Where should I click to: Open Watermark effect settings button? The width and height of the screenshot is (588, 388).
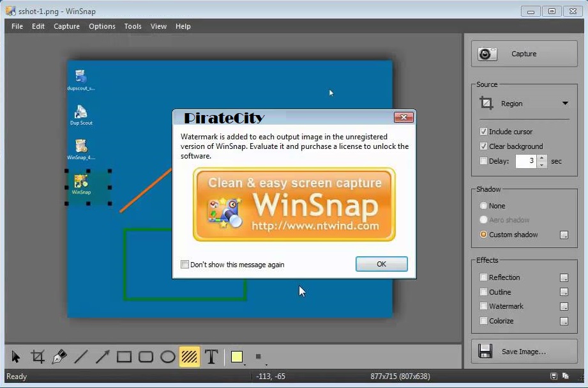pos(564,306)
